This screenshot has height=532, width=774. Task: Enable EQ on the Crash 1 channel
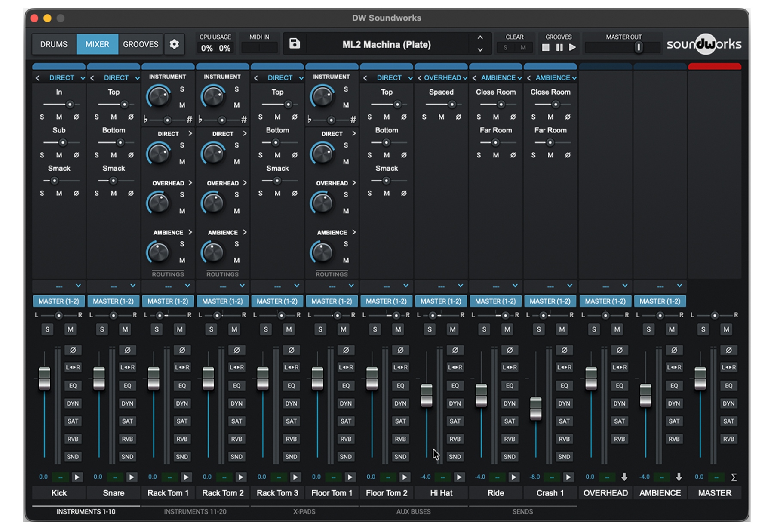pyautogui.click(x=564, y=386)
